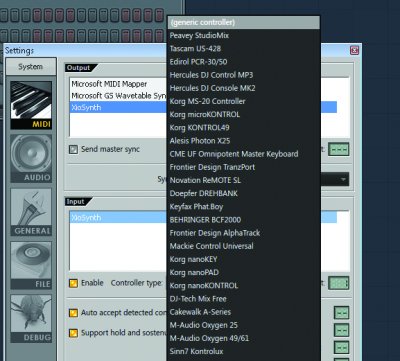Choose Peavey StudioMix controller
The height and width of the screenshot is (361, 400).
click(x=243, y=35)
